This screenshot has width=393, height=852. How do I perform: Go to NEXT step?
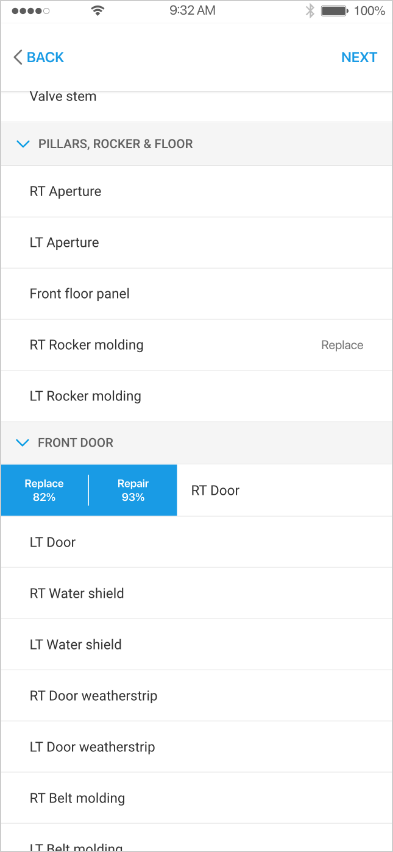click(x=359, y=57)
